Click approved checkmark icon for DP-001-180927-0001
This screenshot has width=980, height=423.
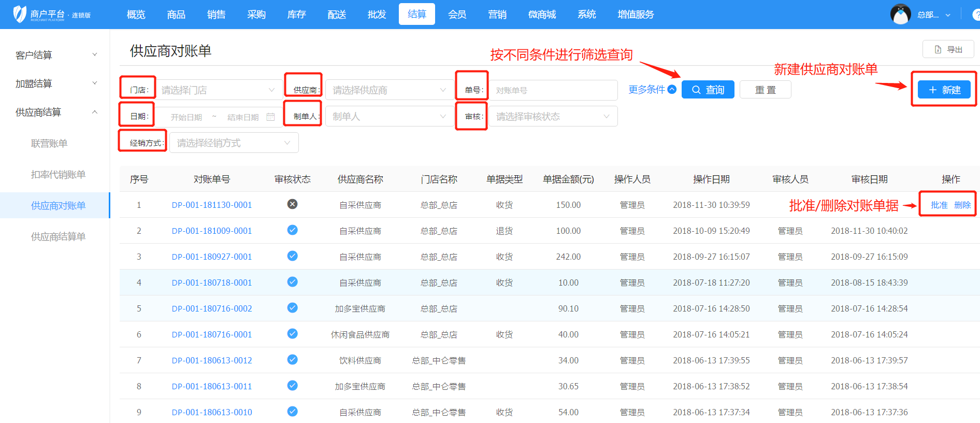(292, 256)
